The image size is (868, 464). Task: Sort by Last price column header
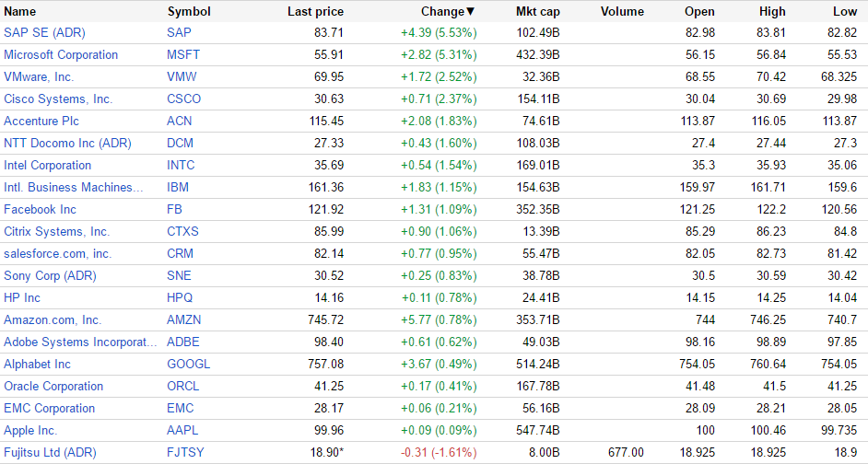coord(315,12)
